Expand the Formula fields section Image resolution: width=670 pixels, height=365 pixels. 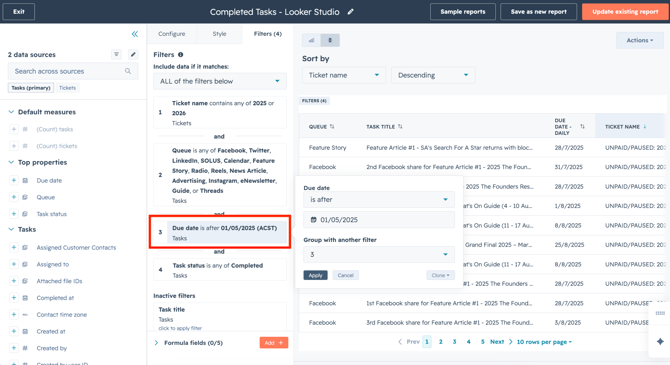tap(156, 343)
